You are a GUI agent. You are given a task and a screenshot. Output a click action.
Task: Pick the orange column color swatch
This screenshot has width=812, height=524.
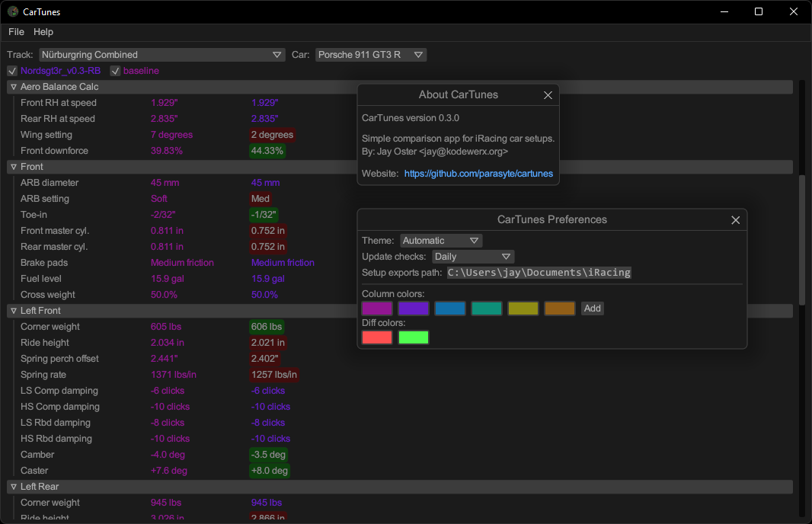pos(559,308)
